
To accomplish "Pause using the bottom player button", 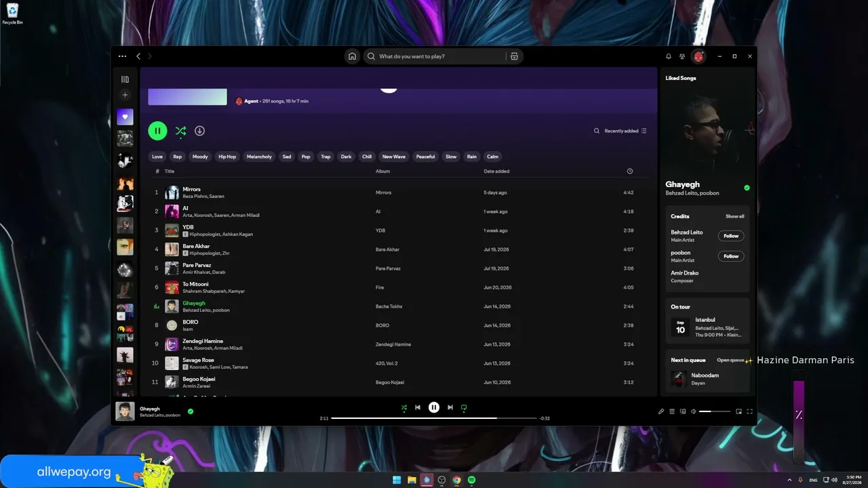I will [434, 407].
